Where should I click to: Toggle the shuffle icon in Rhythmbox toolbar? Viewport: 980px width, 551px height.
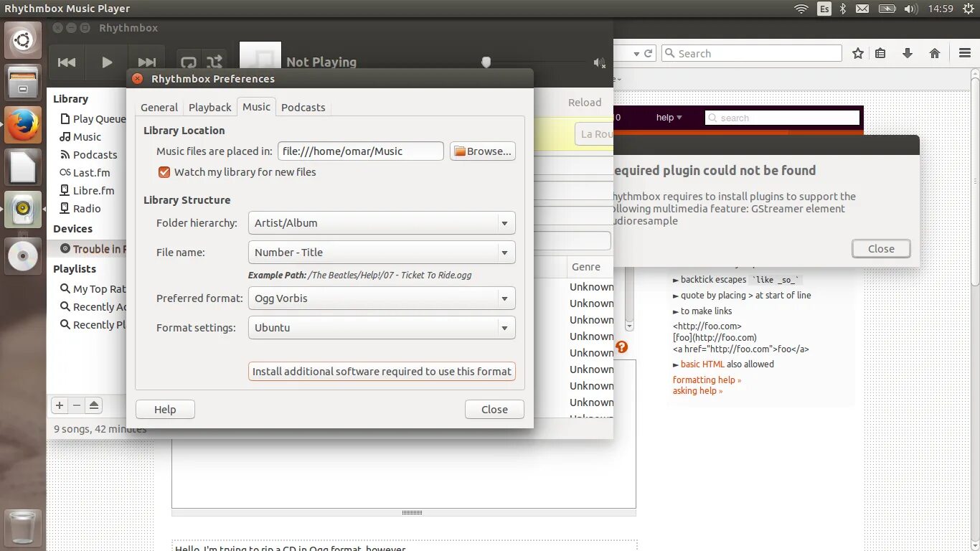[215, 62]
